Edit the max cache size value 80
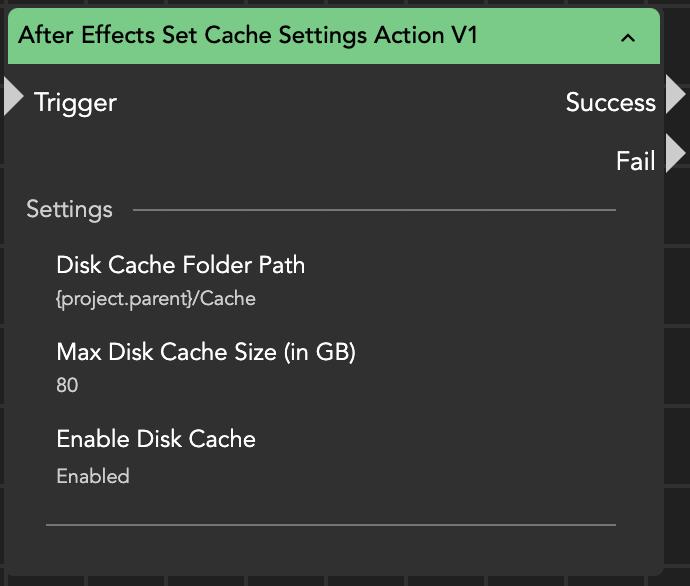 coord(68,385)
